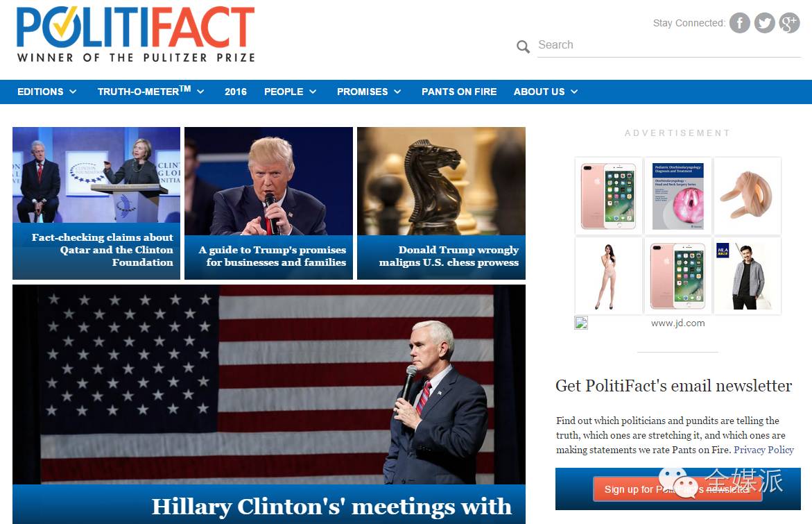The image size is (812, 524).
Task: Expand the Editions dropdown menu
Action: point(46,92)
